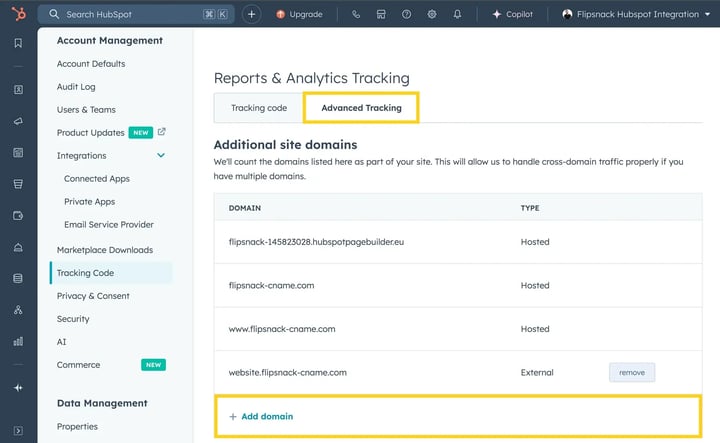Click the HubSpot sprocket logo

[18, 14]
